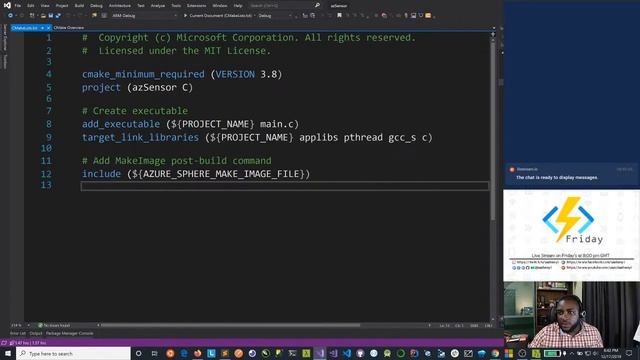The height and width of the screenshot is (360, 640).
Task: Click the No issues found indicator
Action: tap(54, 325)
